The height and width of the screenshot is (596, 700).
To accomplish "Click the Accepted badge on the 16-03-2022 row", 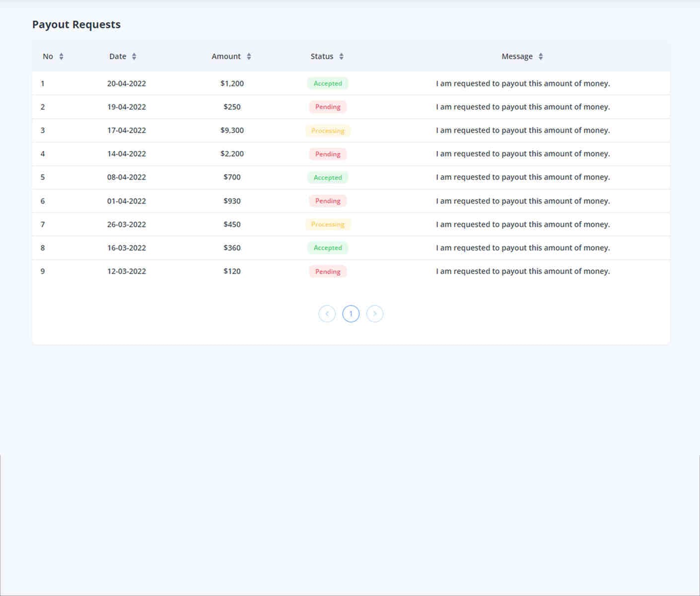I will 328,247.
